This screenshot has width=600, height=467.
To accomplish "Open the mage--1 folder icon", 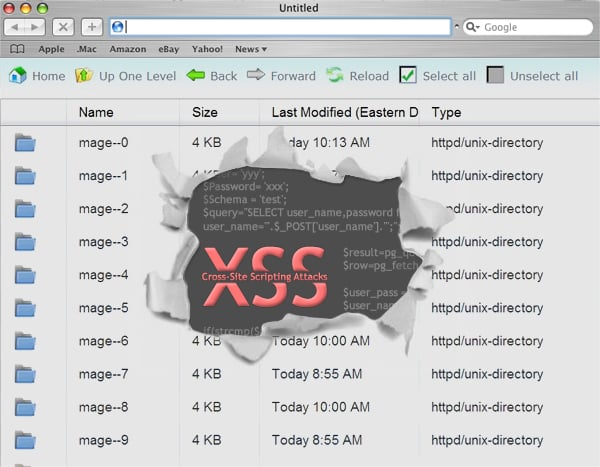I will click(25, 176).
